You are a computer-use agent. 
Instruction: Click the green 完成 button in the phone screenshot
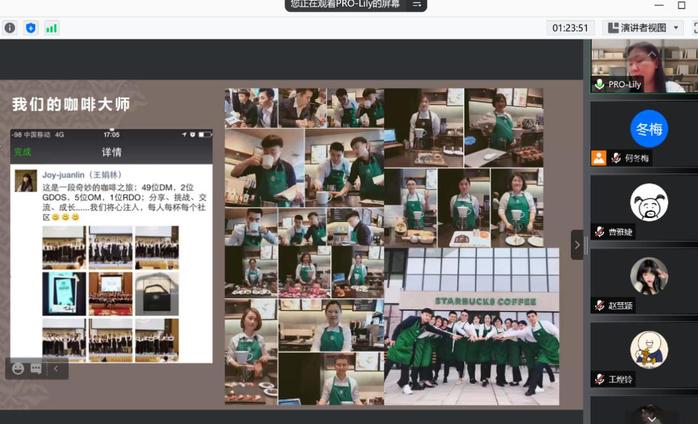tap(23, 152)
